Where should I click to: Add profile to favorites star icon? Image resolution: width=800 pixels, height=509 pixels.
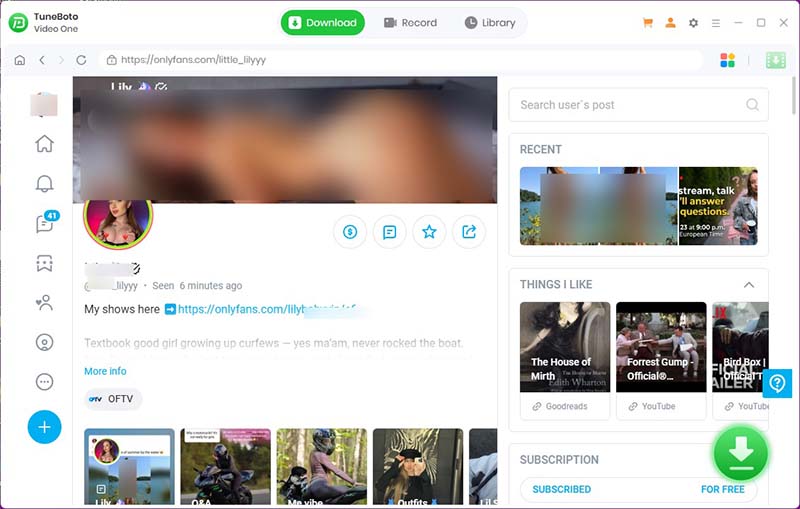click(430, 232)
